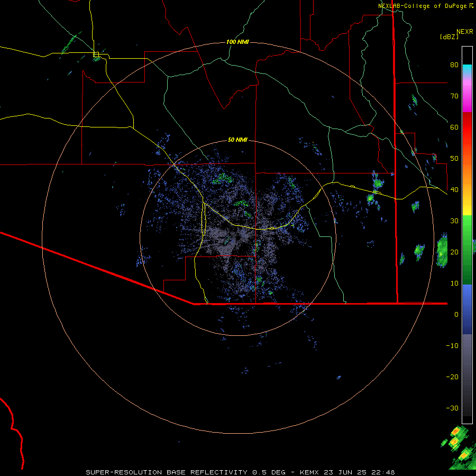
Task: Click the 20 value on the dBZ scale
Action: (454, 252)
